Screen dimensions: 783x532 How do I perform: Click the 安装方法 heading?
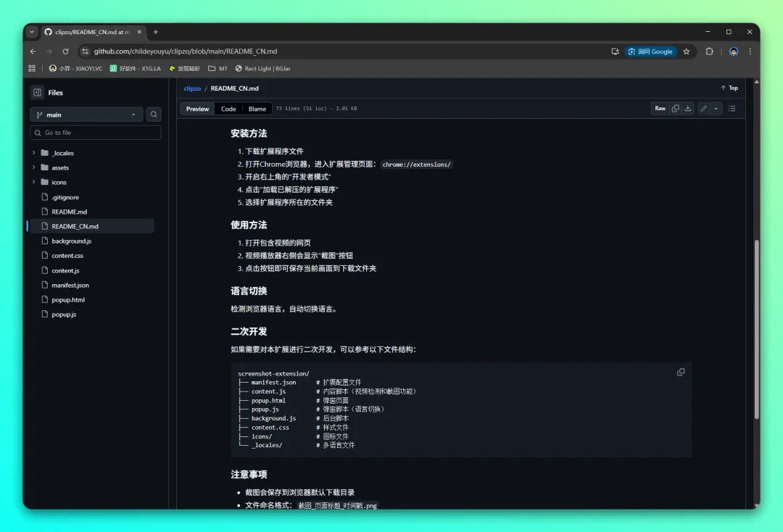click(x=249, y=133)
